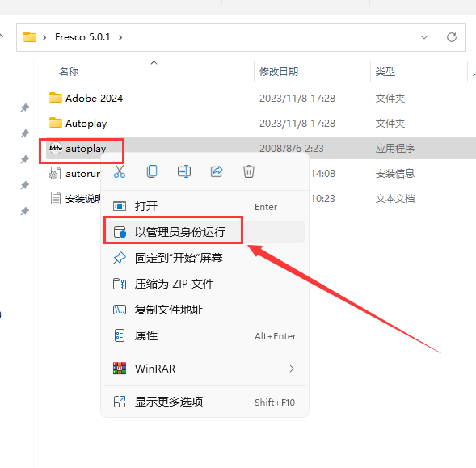The height and width of the screenshot is (468, 476).
Task: Click the 打开 menu item icon
Action: [x=120, y=206]
